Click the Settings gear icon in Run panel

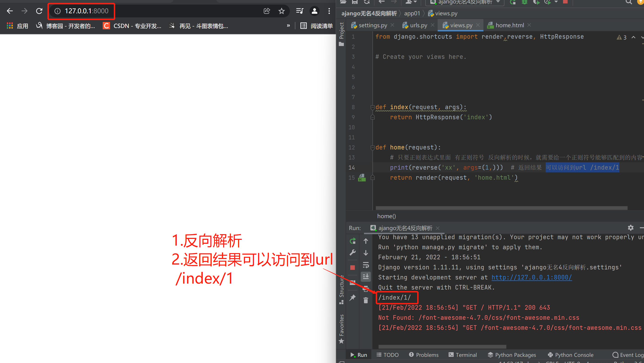[x=631, y=228]
